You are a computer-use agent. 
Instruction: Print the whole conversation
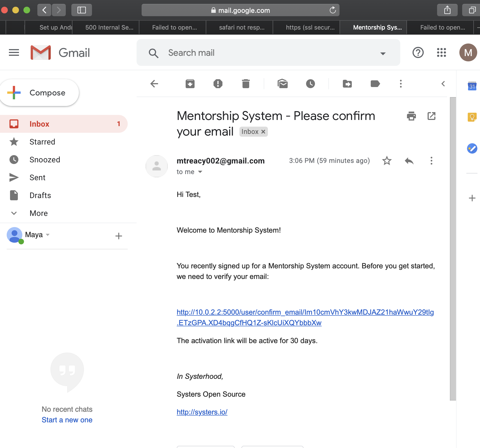[x=411, y=116]
